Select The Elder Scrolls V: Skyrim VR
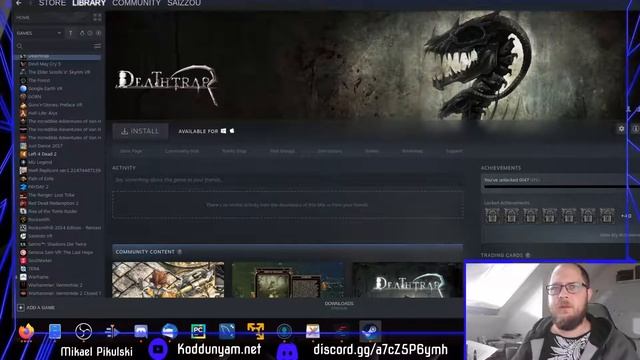640x360 pixels. click(59, 72)
